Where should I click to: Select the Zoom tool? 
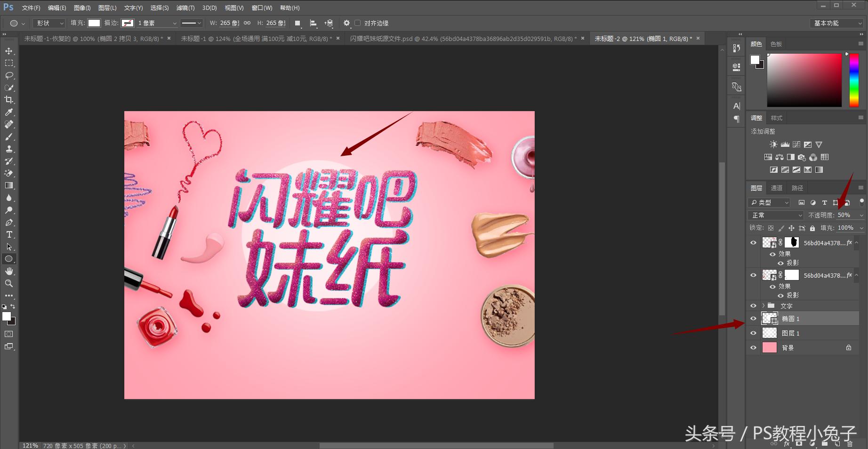pyautogui.click(x=9, y=283)
